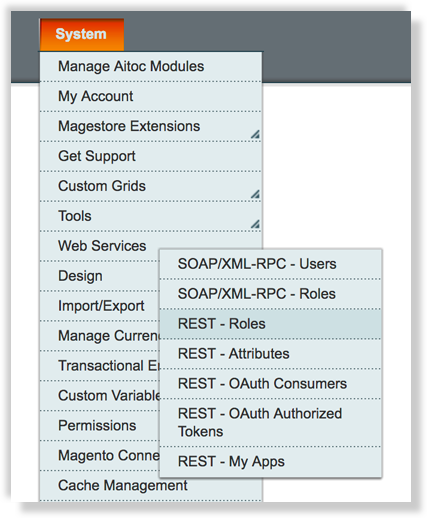Open Transactional Emails menu item
427x518 pixels.
[100, 366]
